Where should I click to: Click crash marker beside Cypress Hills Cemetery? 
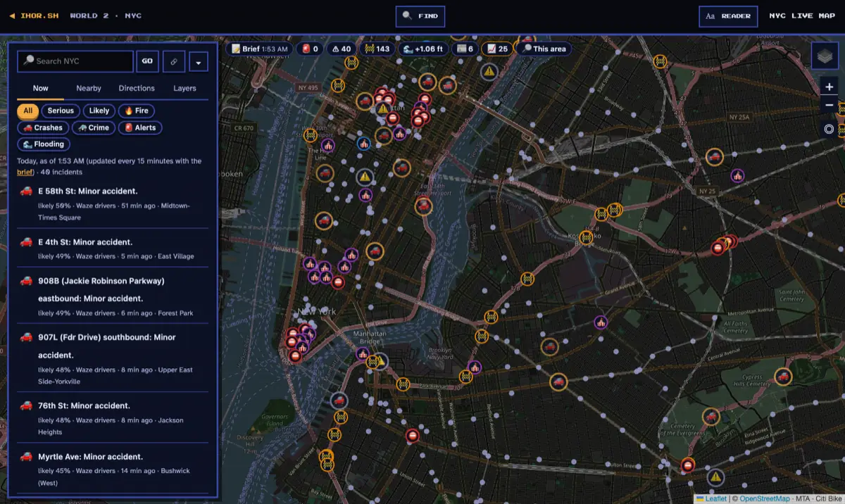click(783, 377)
